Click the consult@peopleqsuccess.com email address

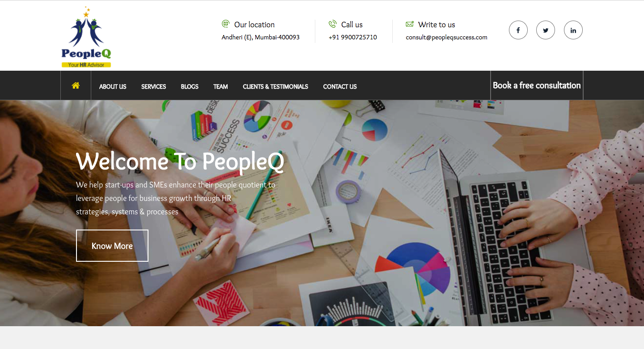(446, 38)
